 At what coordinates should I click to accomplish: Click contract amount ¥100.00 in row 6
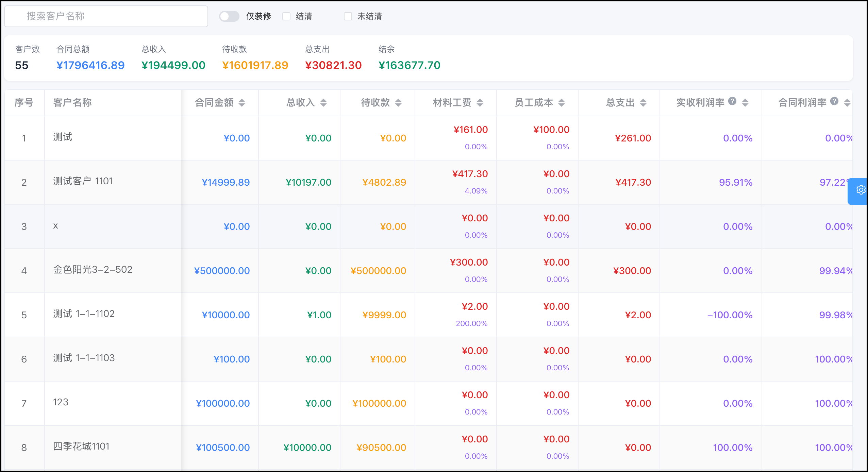(232, 359)
